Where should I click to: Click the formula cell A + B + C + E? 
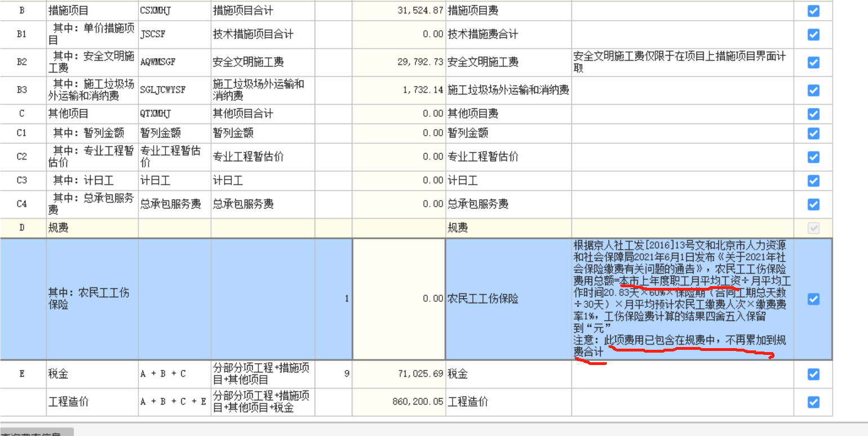175,402
